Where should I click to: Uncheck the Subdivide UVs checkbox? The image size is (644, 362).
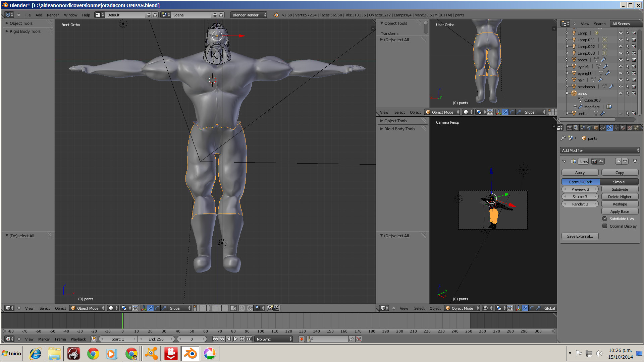(605, 219)
